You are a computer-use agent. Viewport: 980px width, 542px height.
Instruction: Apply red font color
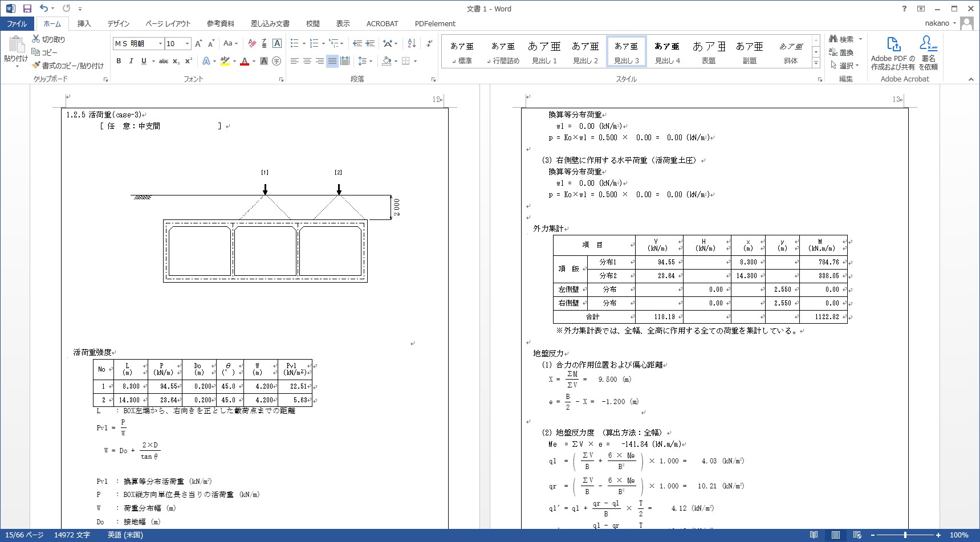point(245,61)
